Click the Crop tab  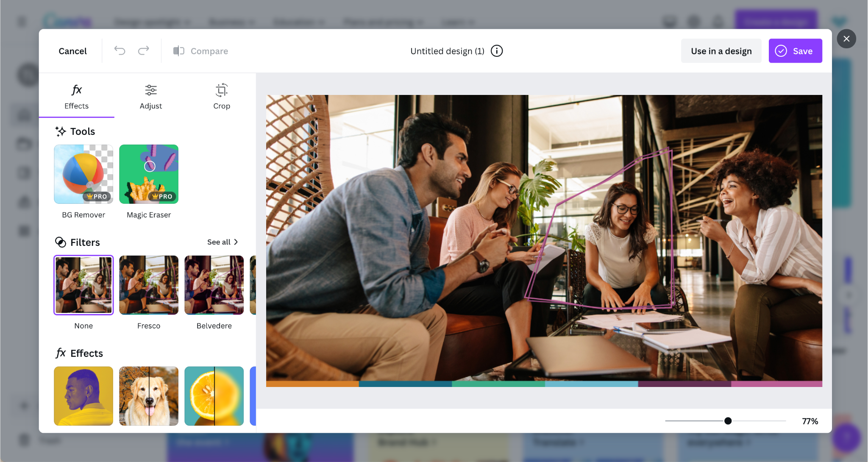pyautogui.click(x=221, y=97)
